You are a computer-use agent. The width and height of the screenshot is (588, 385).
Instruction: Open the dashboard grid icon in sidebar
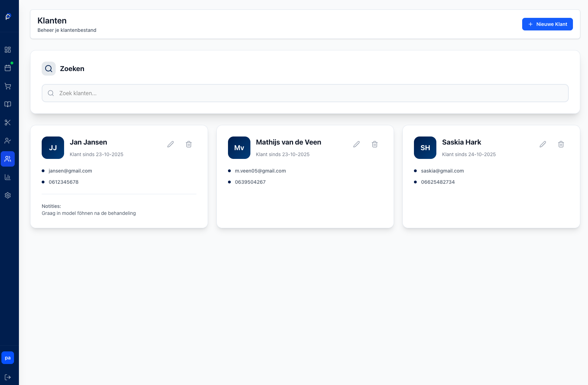coord(8,50)
